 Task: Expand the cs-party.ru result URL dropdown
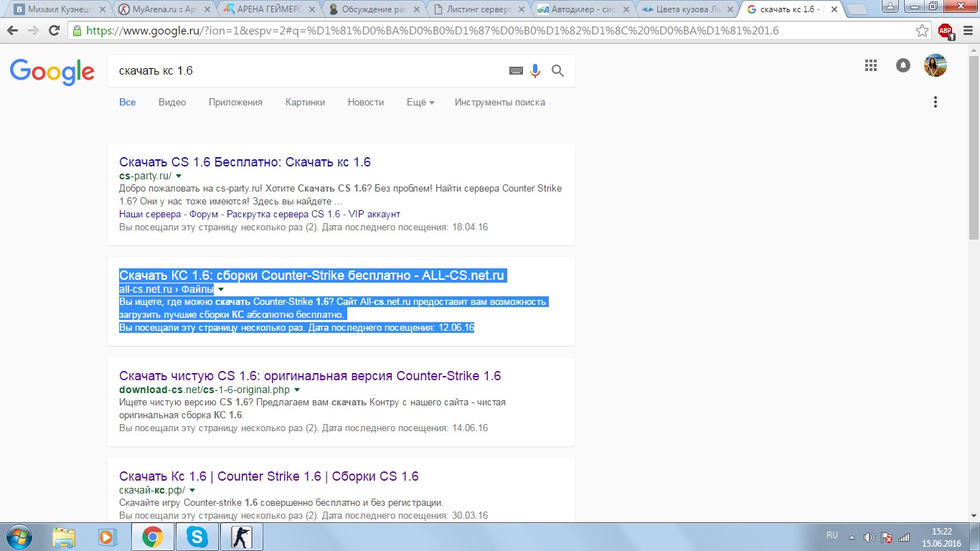[x=179, y=176]
